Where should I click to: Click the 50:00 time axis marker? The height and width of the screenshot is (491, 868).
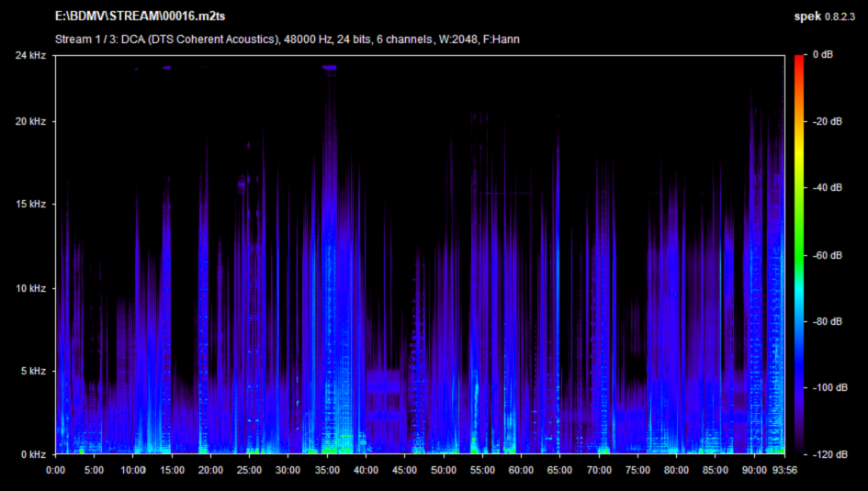click(x=444, y=470)
